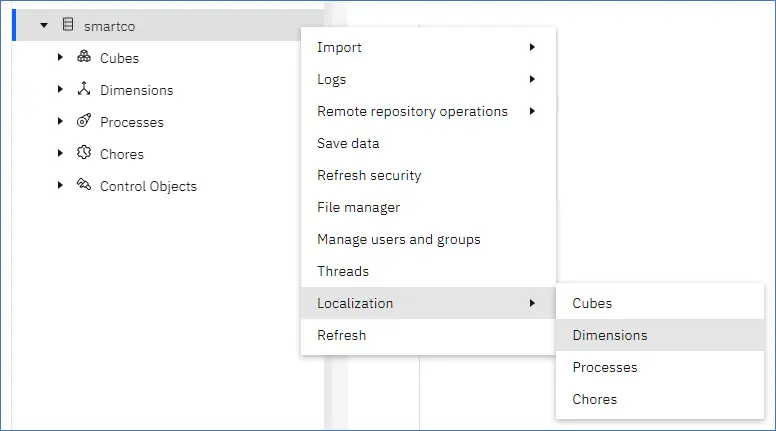Expand the Processes tree node
Image resolution: width=776 pixels, height=431 pixels.
pyautogui.click(x=60, y=121)
